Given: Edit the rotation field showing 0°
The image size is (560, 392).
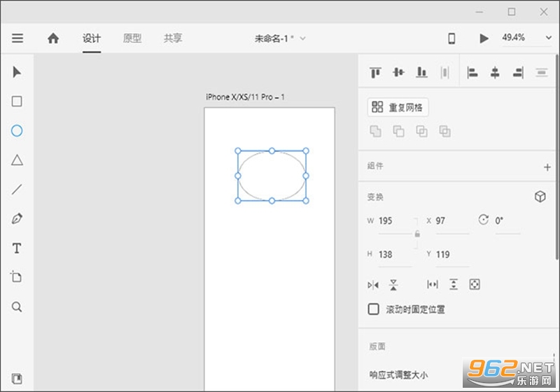Looking at the screenshot, I should [x=507, y=221].
